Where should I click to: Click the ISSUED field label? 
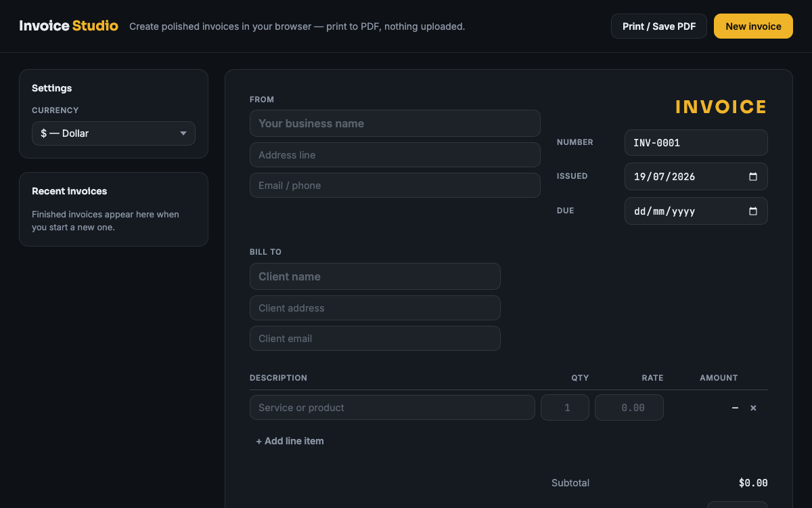[572, 176]
